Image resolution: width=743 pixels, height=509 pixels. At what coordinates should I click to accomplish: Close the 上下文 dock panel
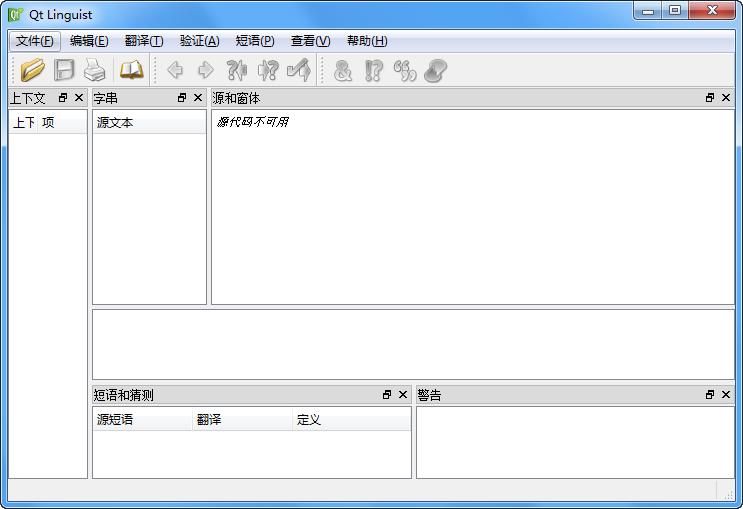click(x=79, y=98)
